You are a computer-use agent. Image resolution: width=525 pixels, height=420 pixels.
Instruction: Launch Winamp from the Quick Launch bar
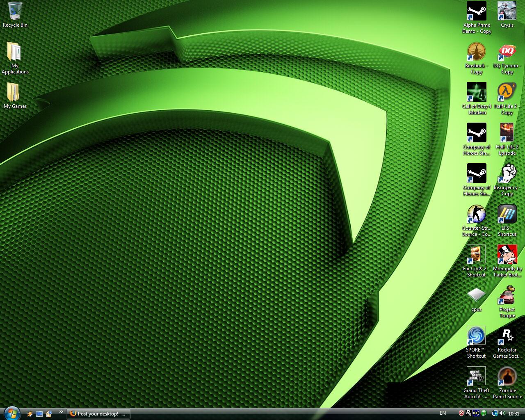[30, 414]
